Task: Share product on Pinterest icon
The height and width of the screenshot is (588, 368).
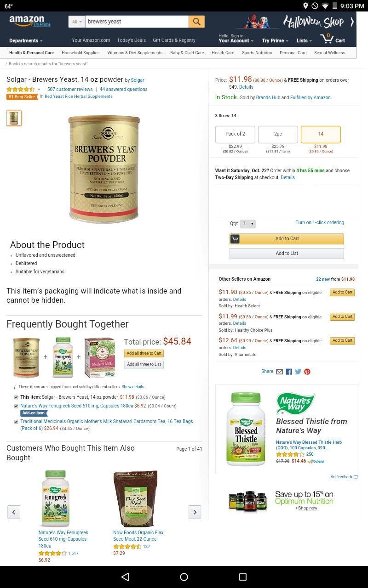Action: [x=307, y=372]
